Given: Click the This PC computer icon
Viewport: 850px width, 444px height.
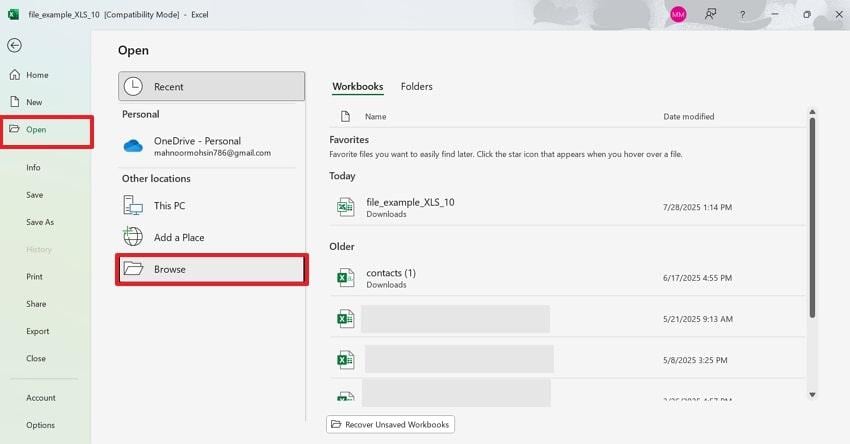Looking at the screenshot, I should point(133,205).
